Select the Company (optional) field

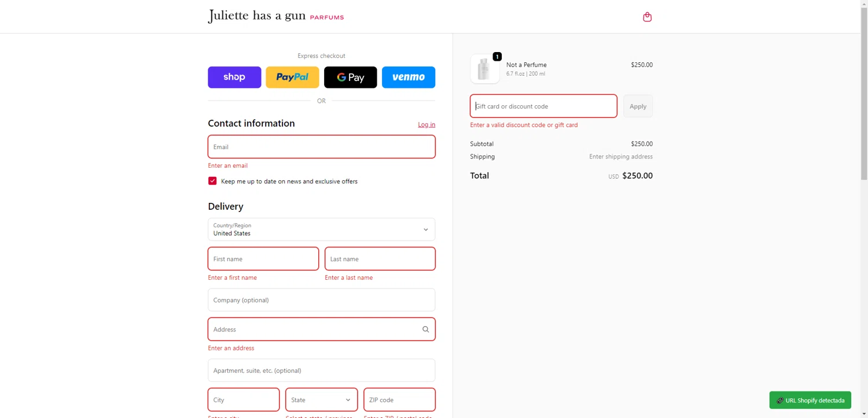click(321, 300)
